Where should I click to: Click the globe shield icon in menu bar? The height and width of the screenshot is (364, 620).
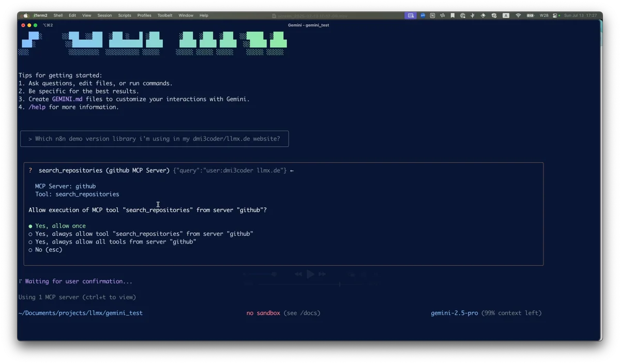pos(494,16)
